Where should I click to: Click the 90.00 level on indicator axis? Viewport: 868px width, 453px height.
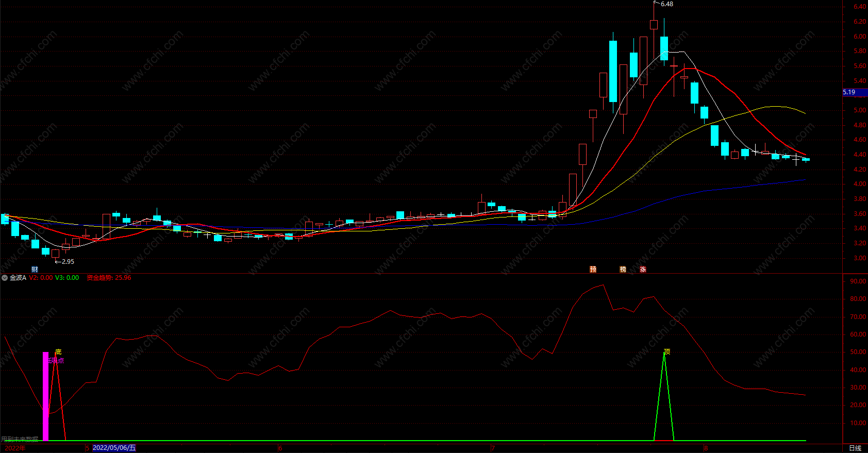click(x=858, y=281)
